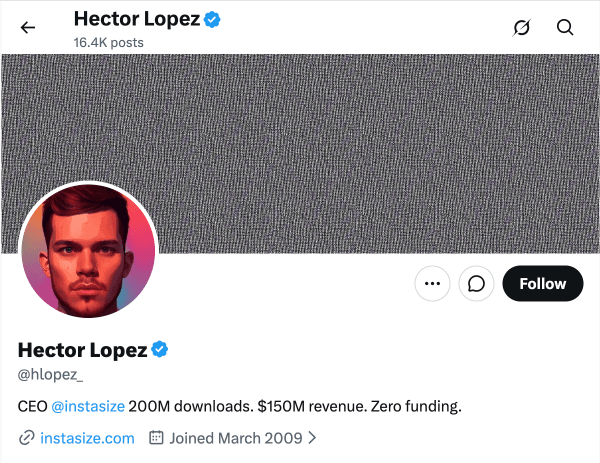This screenshot has width=600, height=463.
Task: Go back using the left arrow
Action: [x=28, y=28]
